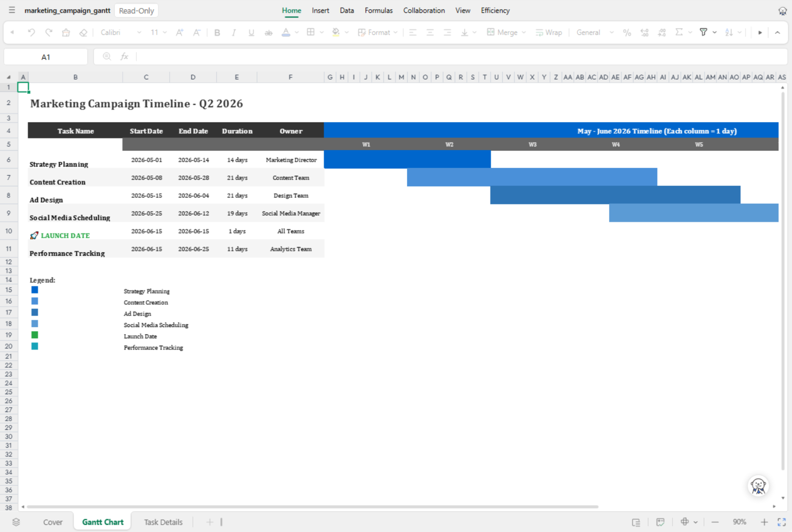Screen dimensions: 792x532
Task: Expand the font color dropdown arrow
Action: (297, 32)
